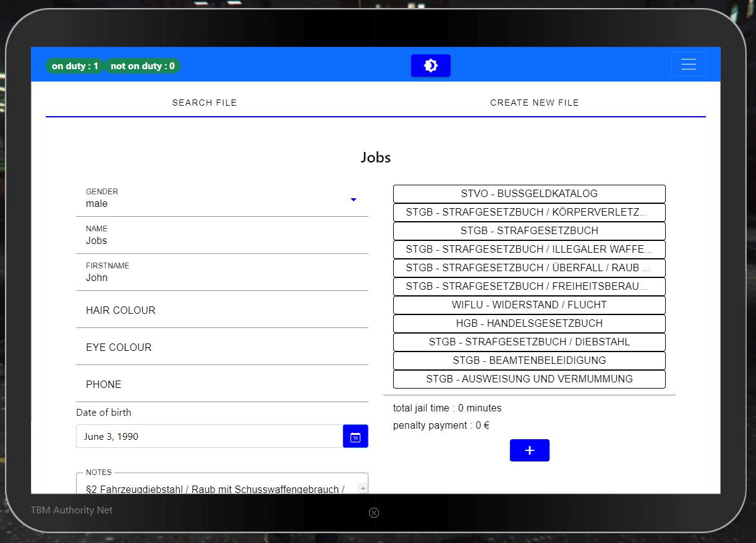Expand WIFLU - Widerstand / Flucht category
This screenshot has height=543, width=756.
point(529,305)
